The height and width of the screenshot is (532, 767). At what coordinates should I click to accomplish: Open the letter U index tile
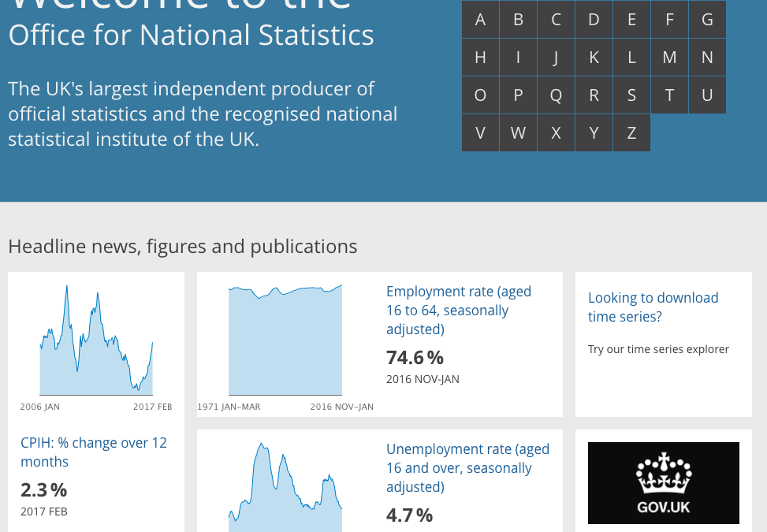tap(707, 95)
